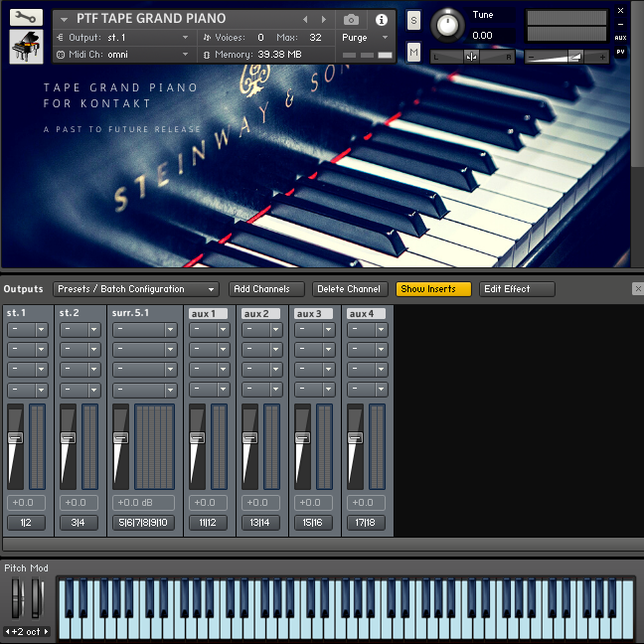Viewport: 644px width, 644px height.
Task: Go to the next instrument using right arrow
Action: coord(323,19)
